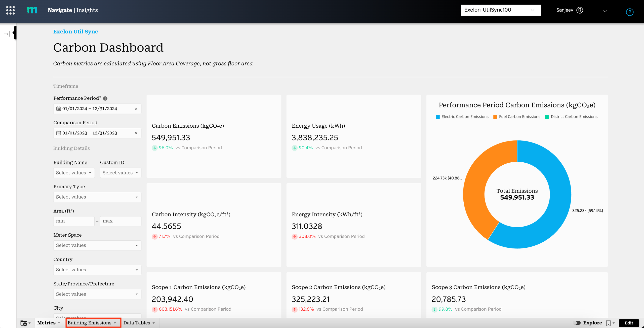Image resolution: width=644 pixels, height=328 pixels.
Task: Open the Building Name select values dropdown
Action: [x=74, y=173]
